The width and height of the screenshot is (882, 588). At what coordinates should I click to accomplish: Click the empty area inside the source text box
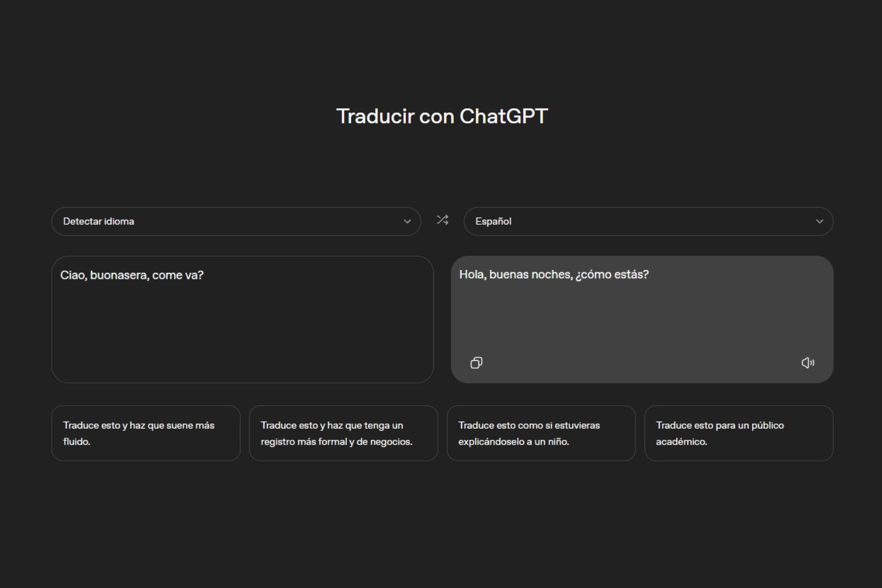click(242, 335)
